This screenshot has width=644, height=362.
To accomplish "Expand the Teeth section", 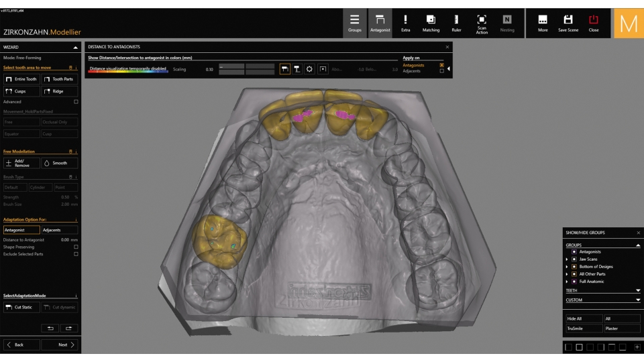I will click(638, 290).
